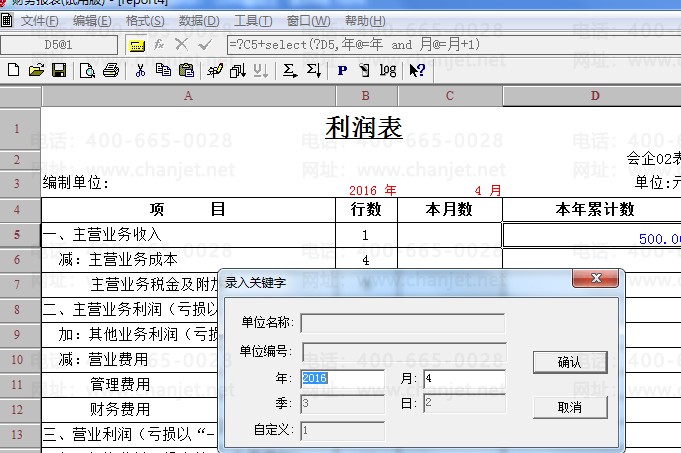Click the Paste clipboard icon
The height and width of the screenshot is (453, 681).
click(x=186, y=70)
